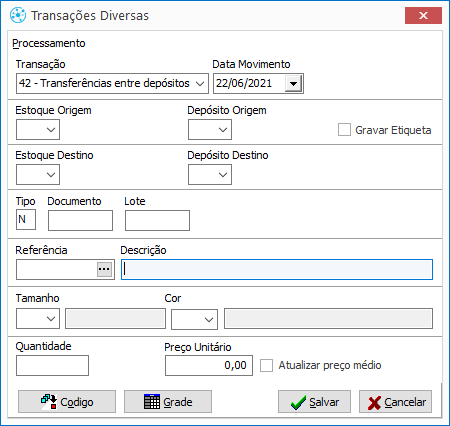Viewport: 450px width, 426px height.
Task: Toggle Atualizar preço médio checkbox
Action: tap(266, 365)
